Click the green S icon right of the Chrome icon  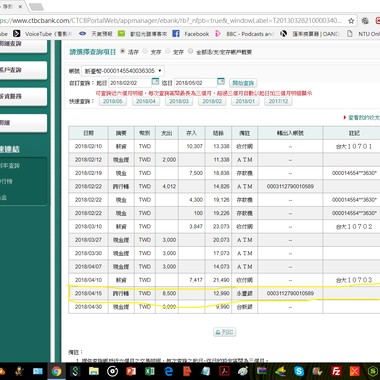75,371
